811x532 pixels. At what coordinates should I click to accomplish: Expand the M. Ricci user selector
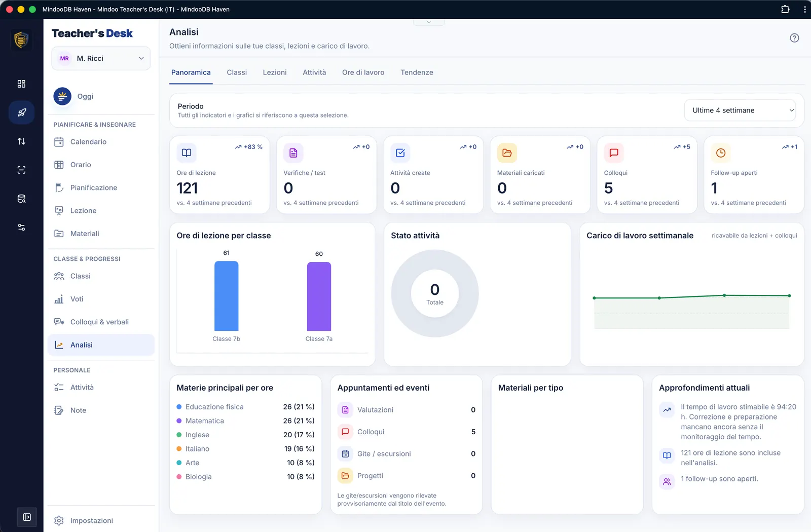click(x=101, y=58)
